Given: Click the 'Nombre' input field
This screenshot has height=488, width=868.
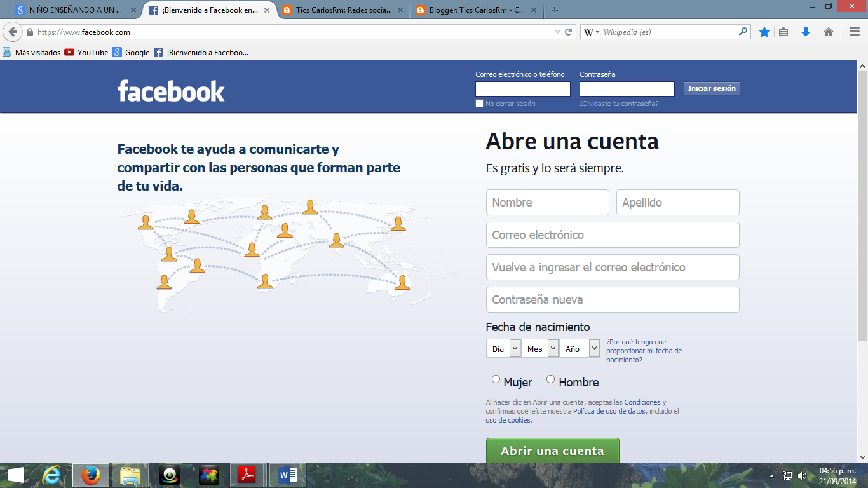Looking at the screenshot, I should click(x=547, y=202).
